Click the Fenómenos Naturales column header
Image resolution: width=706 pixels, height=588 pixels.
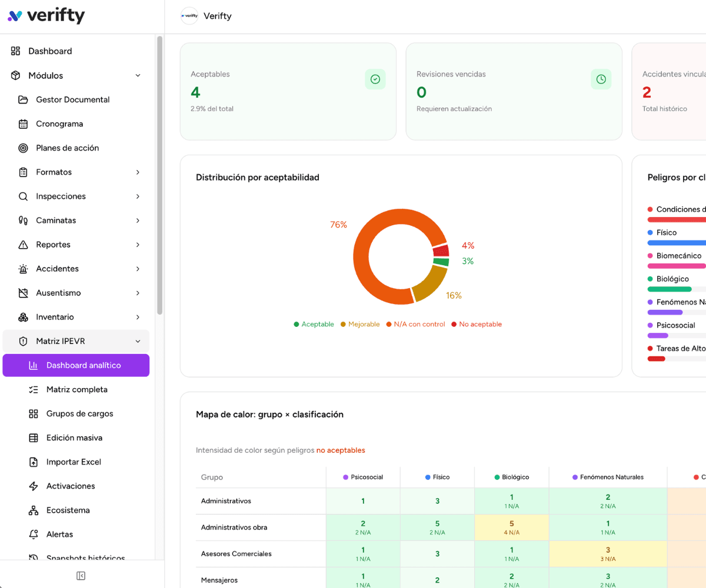click(x=608, y=477)
